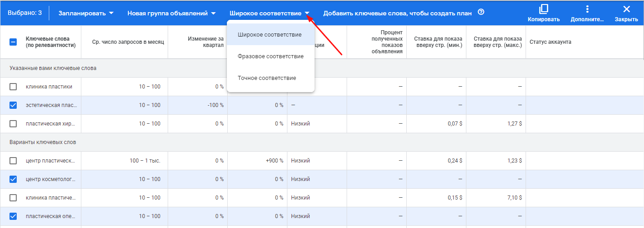Click the 'Статус аккаунта' column header
Image resolution: width=644 pixels, height=228 pixels.
550,42
